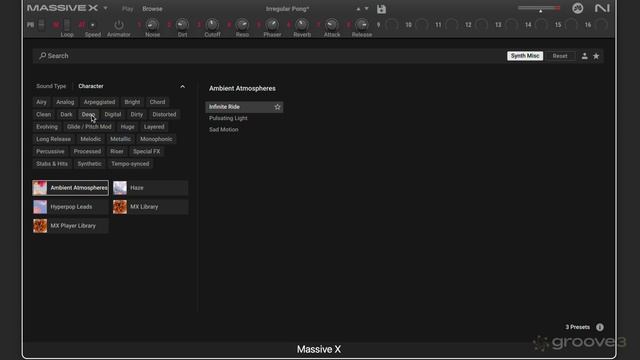Load the Sad Motion preset
This screenshot has height=360, width=640.
[224, 129]
